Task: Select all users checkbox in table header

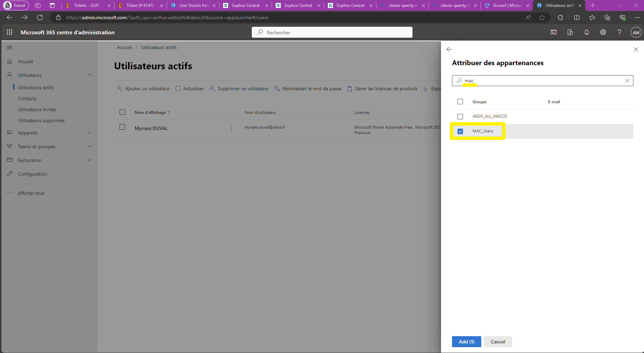Action: tap(122, 112)
